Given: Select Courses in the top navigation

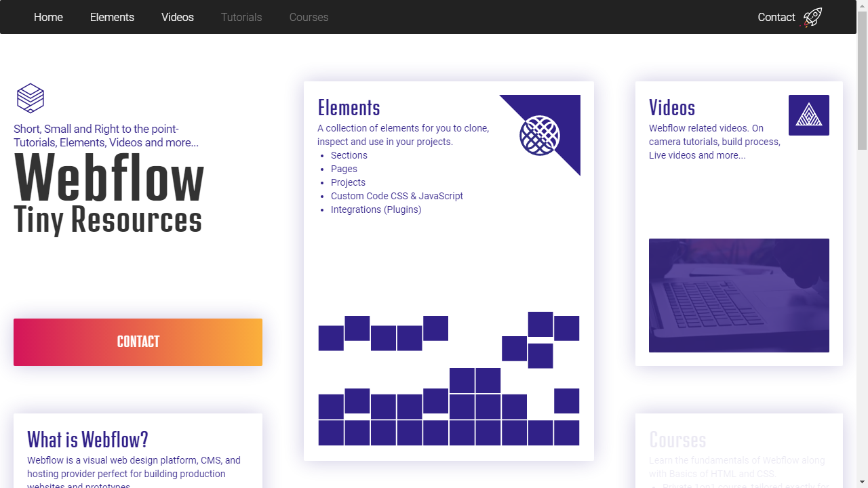Looking at the screenshot, I should click(309, 17).
